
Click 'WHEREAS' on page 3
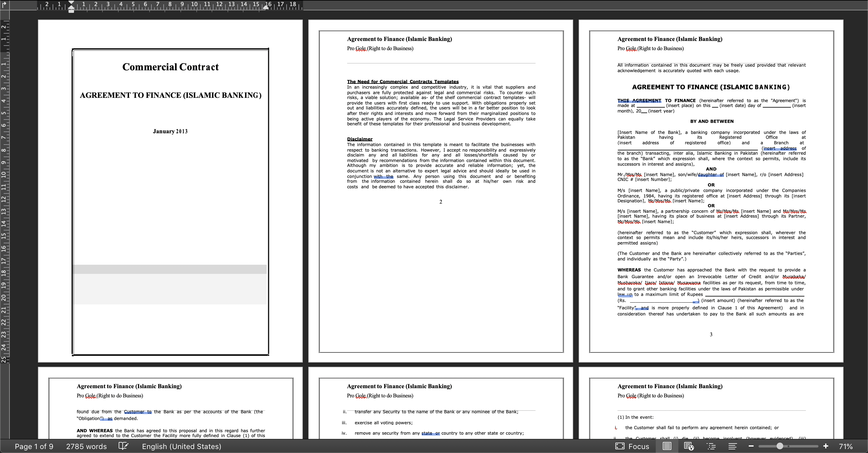[x=629, y=270]
